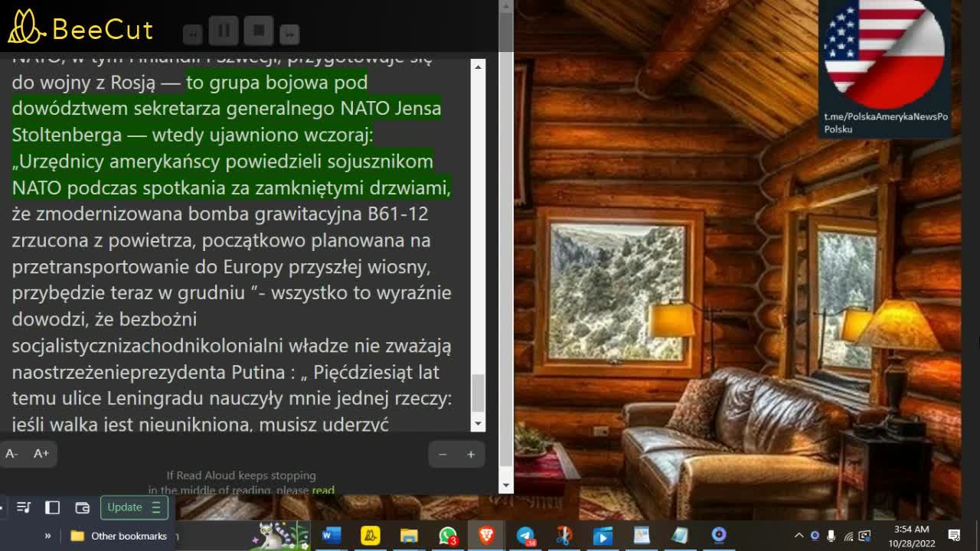Image resolution: width=980 pixels, height=551 pixels.
Task: Click the plus button below text panel
Action: tap(471, 455)
